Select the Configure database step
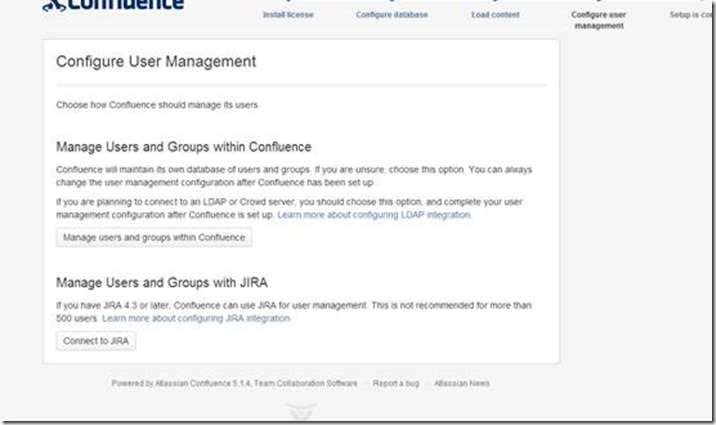Image resolution: width=716 pixels, height=425 pixels. point(392,15)
